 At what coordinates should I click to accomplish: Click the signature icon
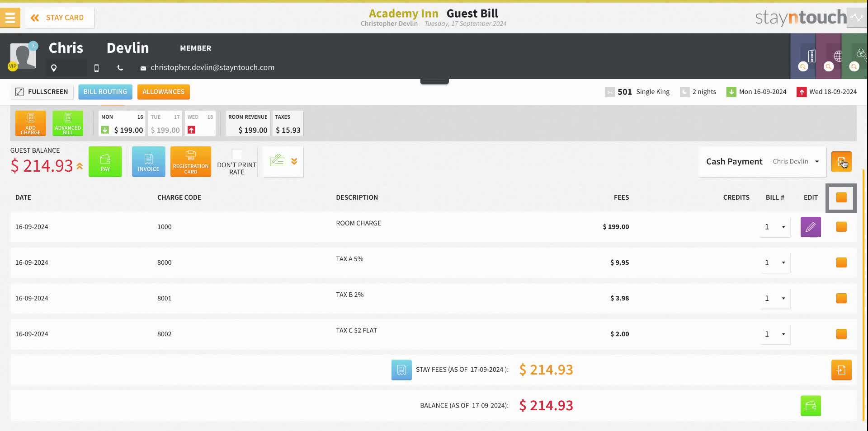278,161
